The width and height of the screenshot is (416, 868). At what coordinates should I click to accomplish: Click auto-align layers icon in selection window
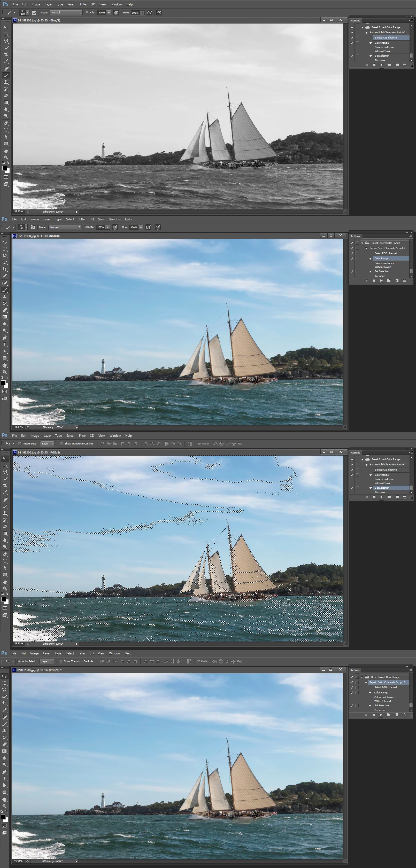190,443
